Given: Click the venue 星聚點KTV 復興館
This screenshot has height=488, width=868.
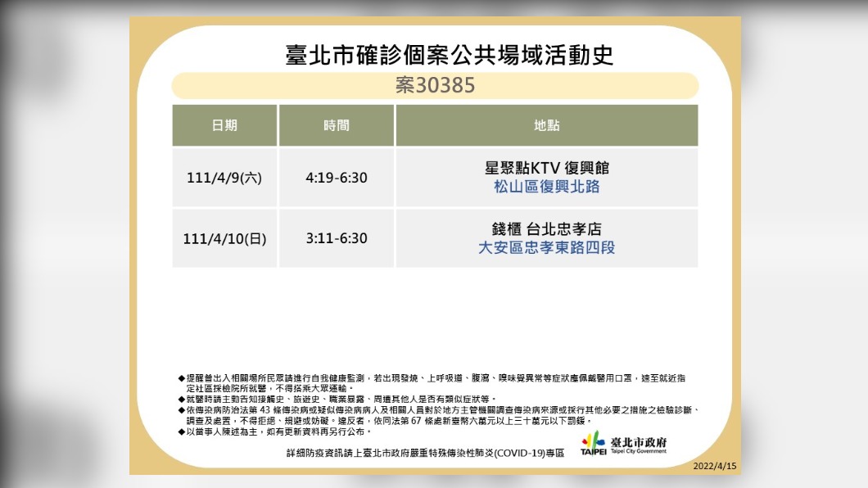Looking at the screenshot, I should tap(547, 168).
